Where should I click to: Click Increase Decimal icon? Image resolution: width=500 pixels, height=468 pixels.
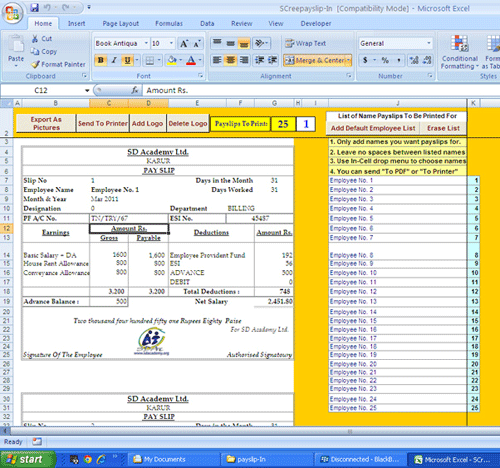coord(414,60)
